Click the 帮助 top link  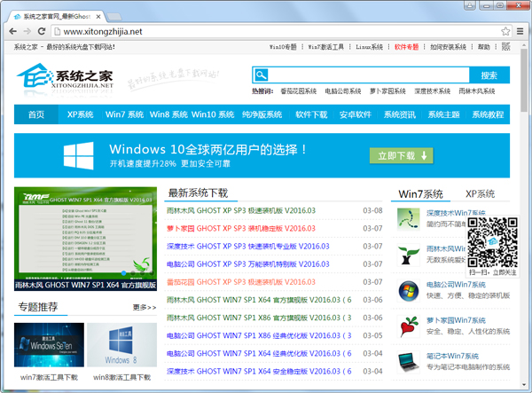coord(484,47)
